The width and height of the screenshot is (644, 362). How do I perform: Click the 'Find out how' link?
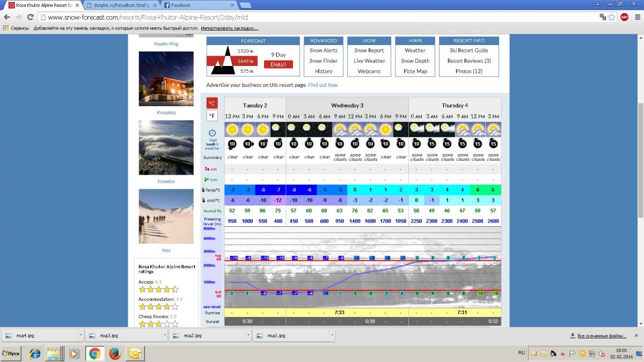323,85
